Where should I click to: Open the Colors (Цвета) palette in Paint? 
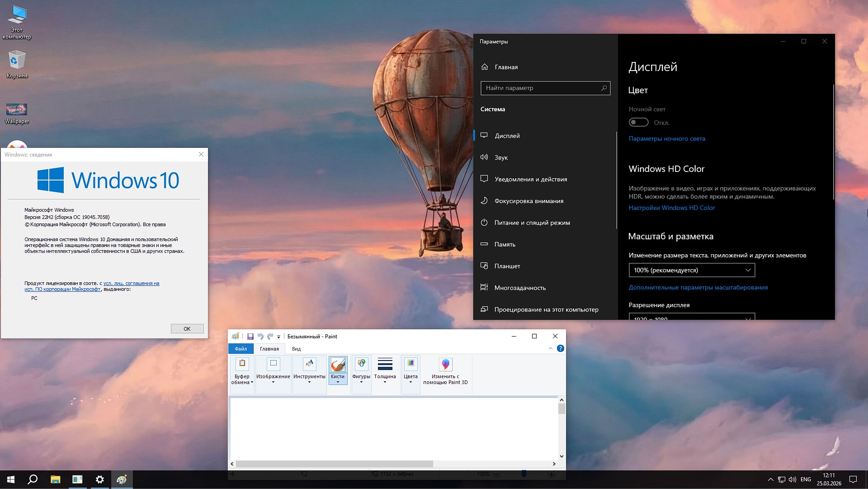(410, 366)
